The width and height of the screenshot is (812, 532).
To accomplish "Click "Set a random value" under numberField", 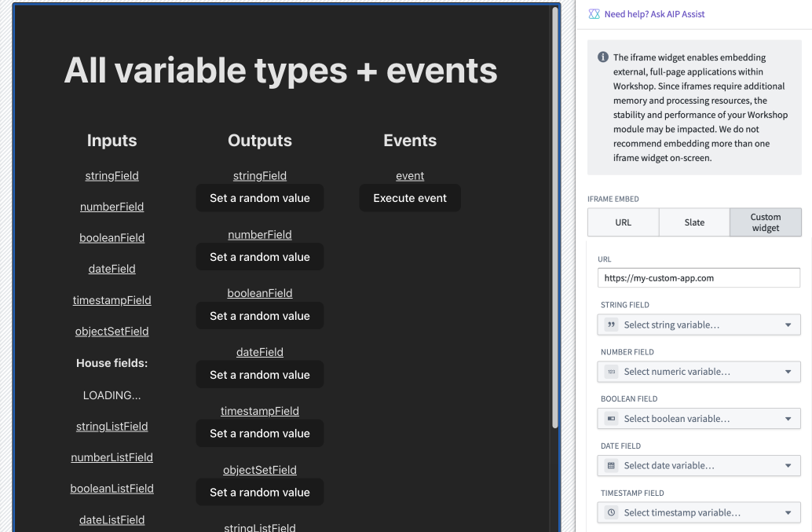I will click(259, 256).
